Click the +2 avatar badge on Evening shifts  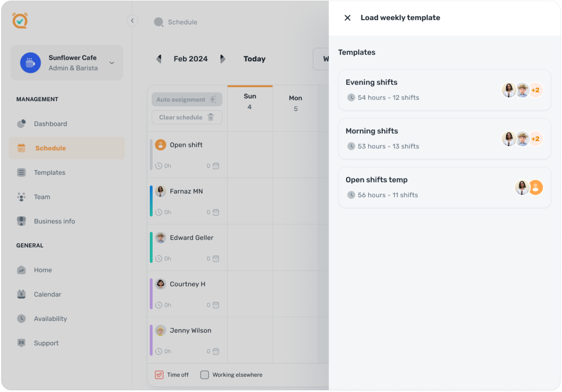pos(536,90)
